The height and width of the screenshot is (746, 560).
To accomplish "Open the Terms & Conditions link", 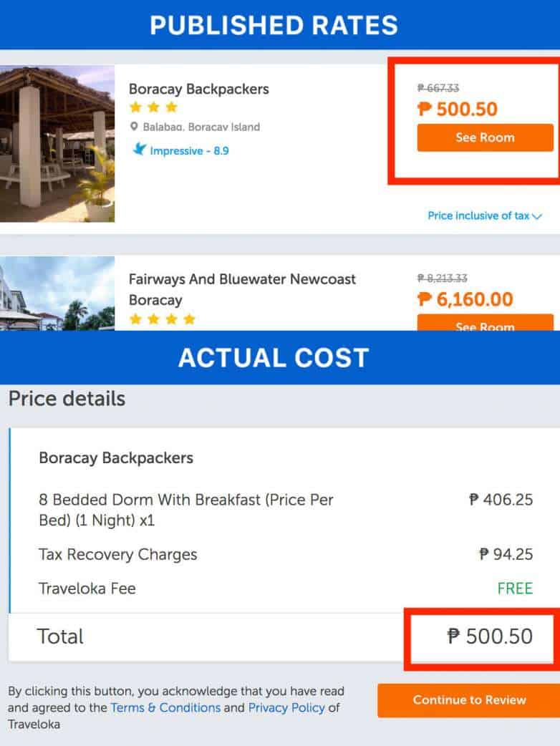I will [x=165, y=707].
